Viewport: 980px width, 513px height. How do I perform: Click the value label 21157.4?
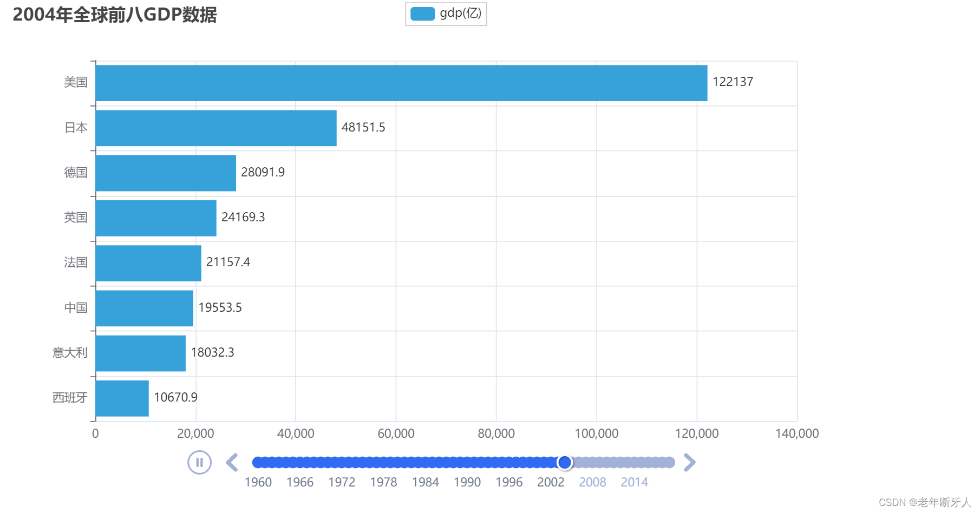pyautogui.click(x=228, y=262)
